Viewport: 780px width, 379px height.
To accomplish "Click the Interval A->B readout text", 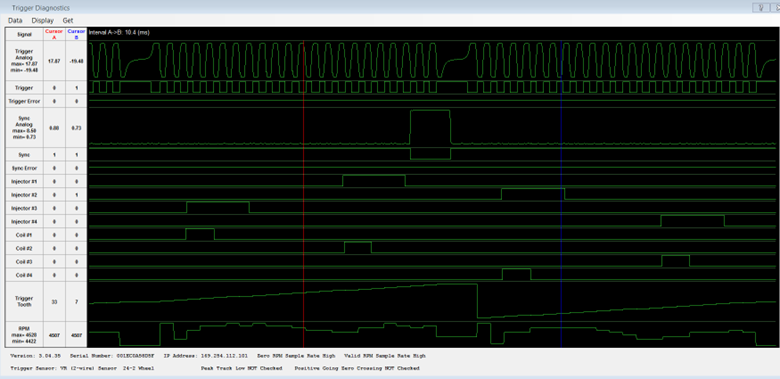I will pos(119,33).
